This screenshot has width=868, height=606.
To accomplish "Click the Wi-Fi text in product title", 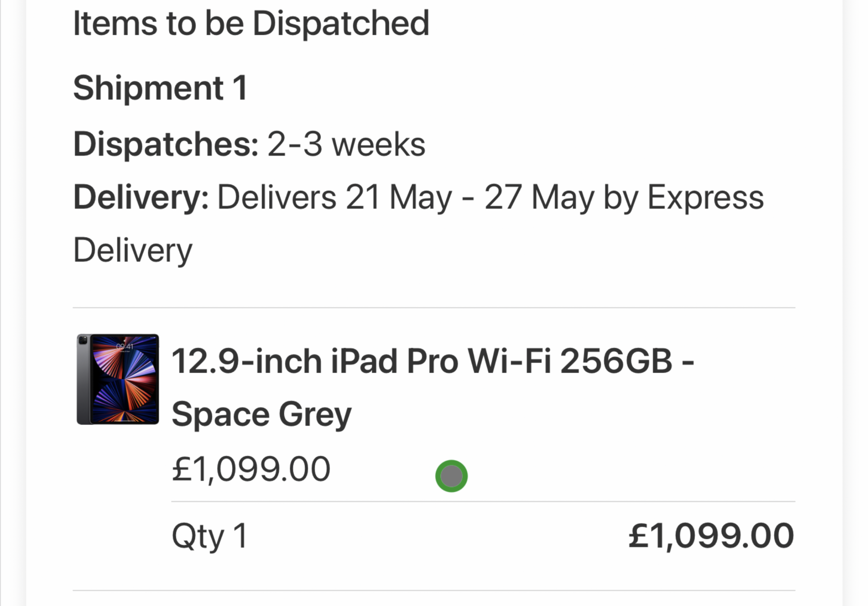I will (509, 361).
